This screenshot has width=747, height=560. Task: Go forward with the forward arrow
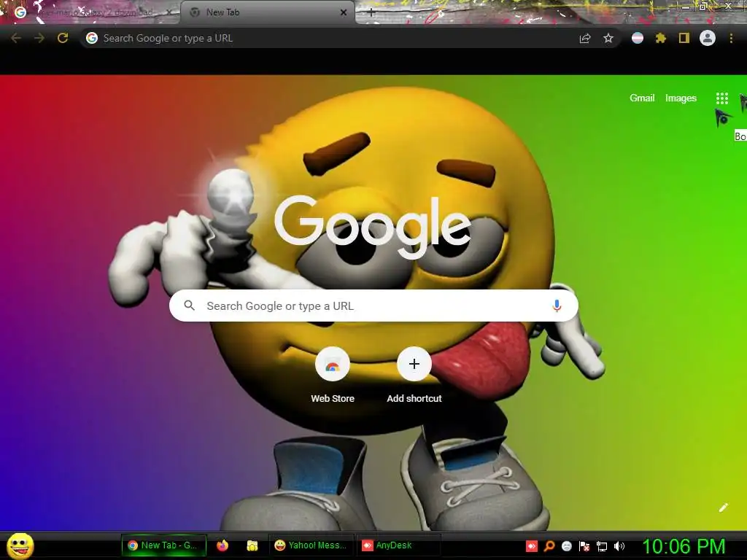pyautogui.click(x=39, y=38)
